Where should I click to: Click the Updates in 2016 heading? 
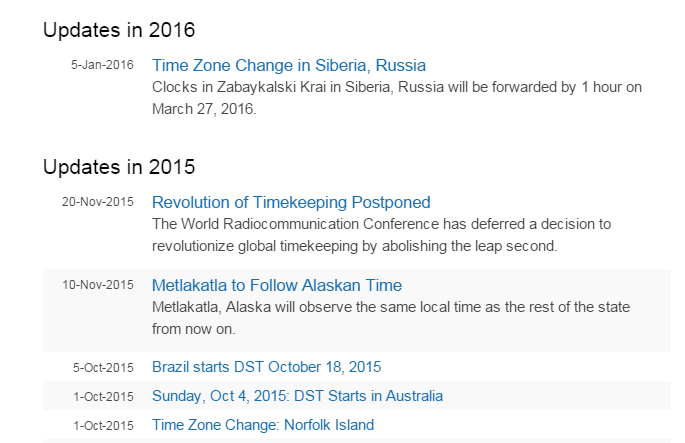click(x=119, y=30)
